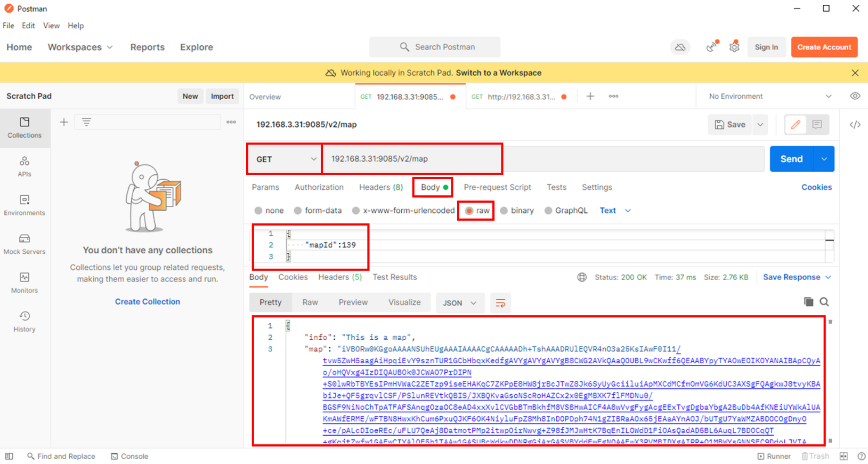Click the Create Collection link

click(x=148, y=301)
